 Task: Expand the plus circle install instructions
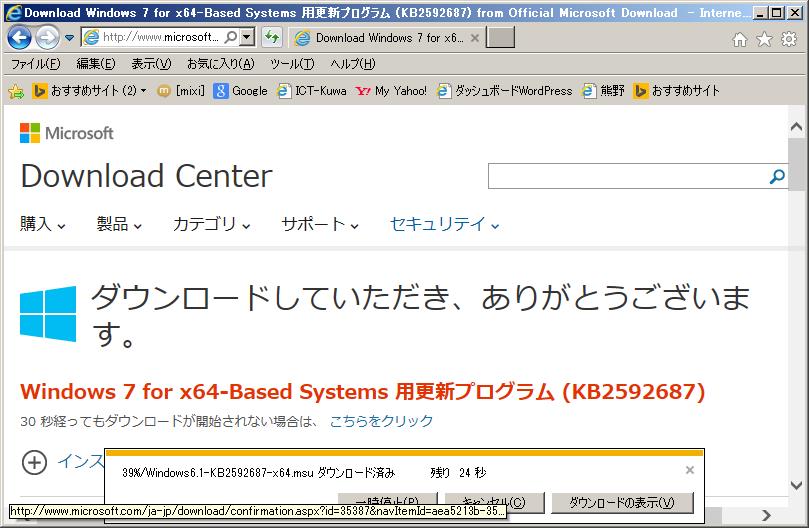click(x=35, y=462)
